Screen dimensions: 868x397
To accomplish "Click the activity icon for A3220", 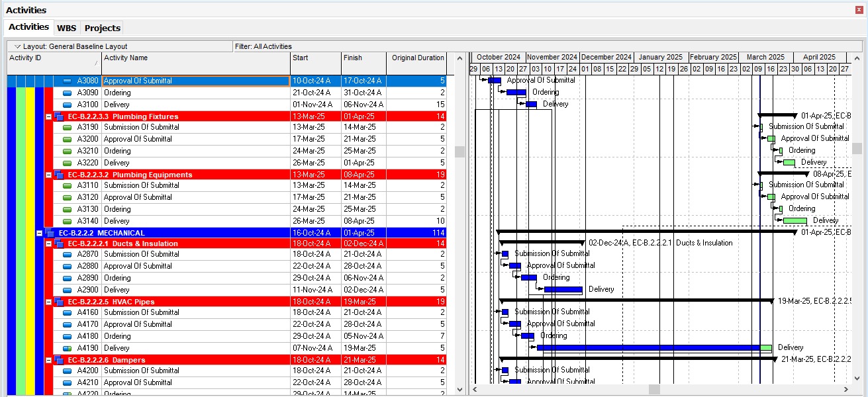I will point(67,163).
